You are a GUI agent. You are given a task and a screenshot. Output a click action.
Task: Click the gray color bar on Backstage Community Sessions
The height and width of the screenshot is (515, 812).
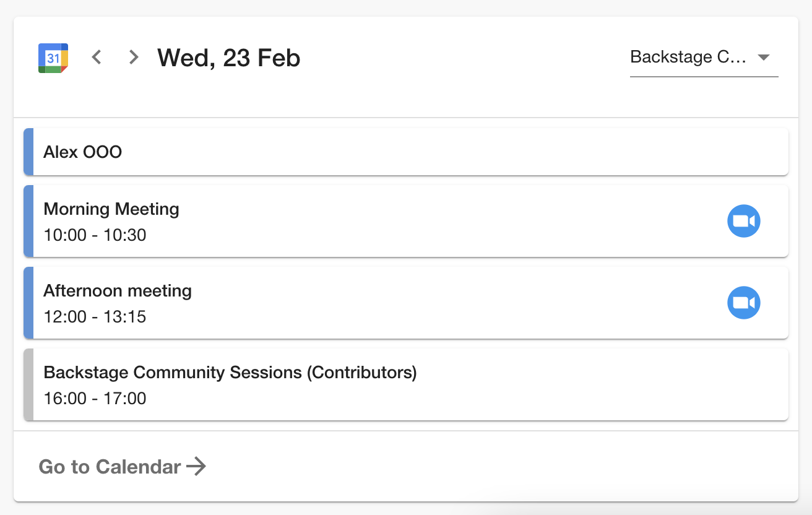point(28,384)
